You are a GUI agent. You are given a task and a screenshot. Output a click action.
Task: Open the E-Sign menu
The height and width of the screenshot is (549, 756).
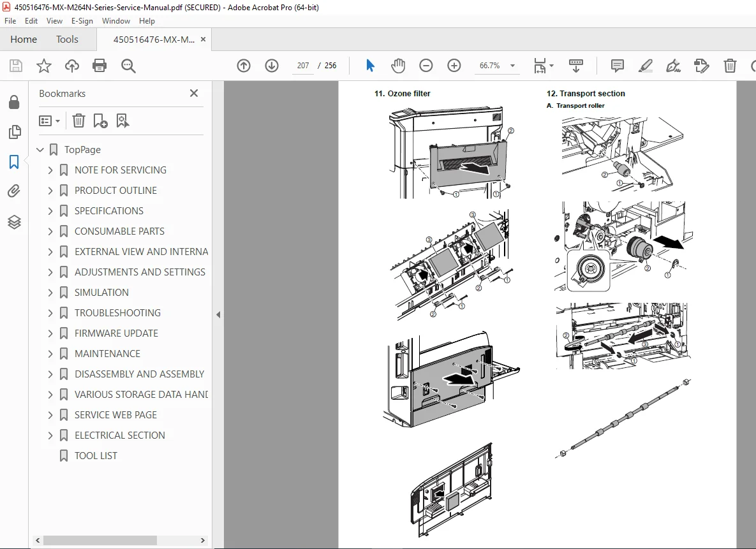click(x=82, y=21)
